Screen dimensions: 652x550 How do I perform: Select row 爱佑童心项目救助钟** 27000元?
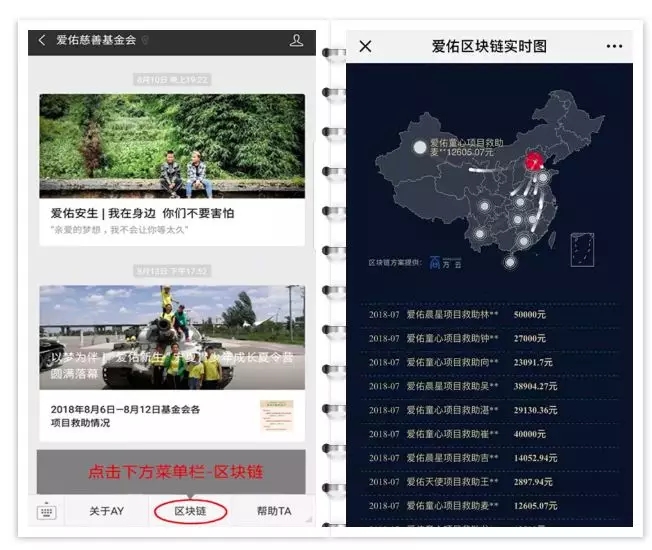pyautogui.click(x=490, y=339)
